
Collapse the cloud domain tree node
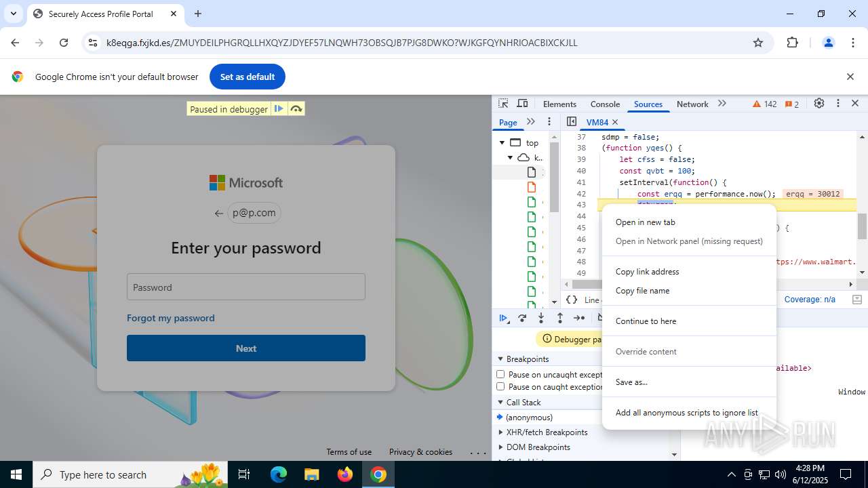click(x=511, y=157)
